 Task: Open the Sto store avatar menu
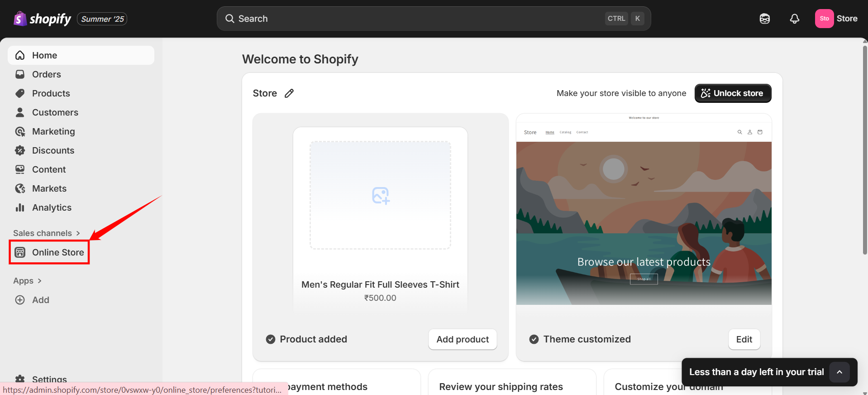pos(825,19)
